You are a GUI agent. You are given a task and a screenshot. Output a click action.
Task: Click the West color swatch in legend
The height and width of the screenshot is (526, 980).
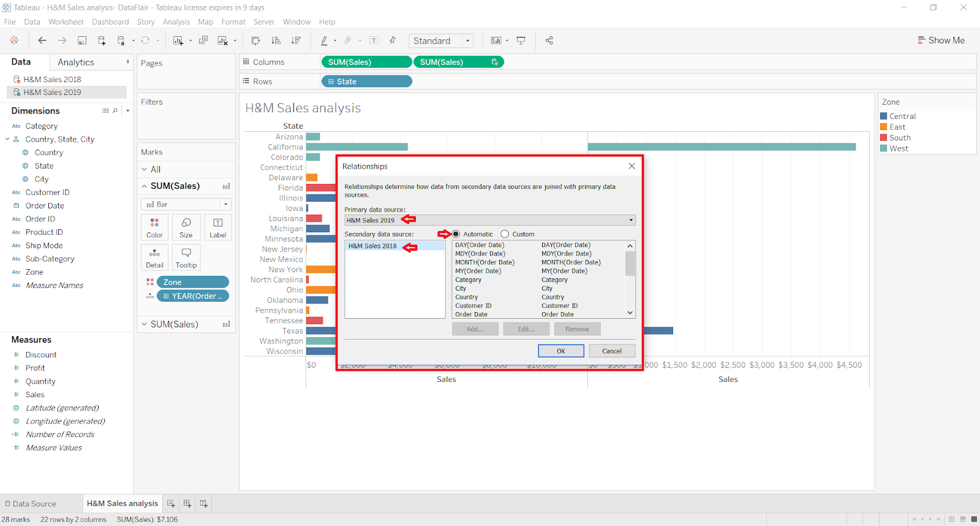884,148
